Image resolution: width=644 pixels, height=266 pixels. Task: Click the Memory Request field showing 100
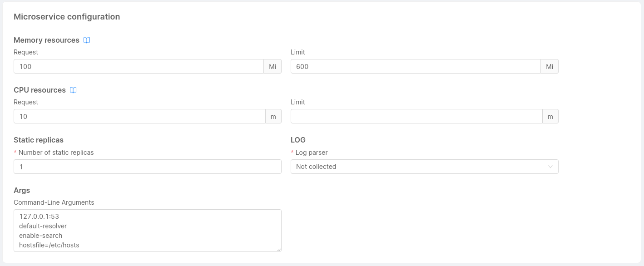[139, 66]
